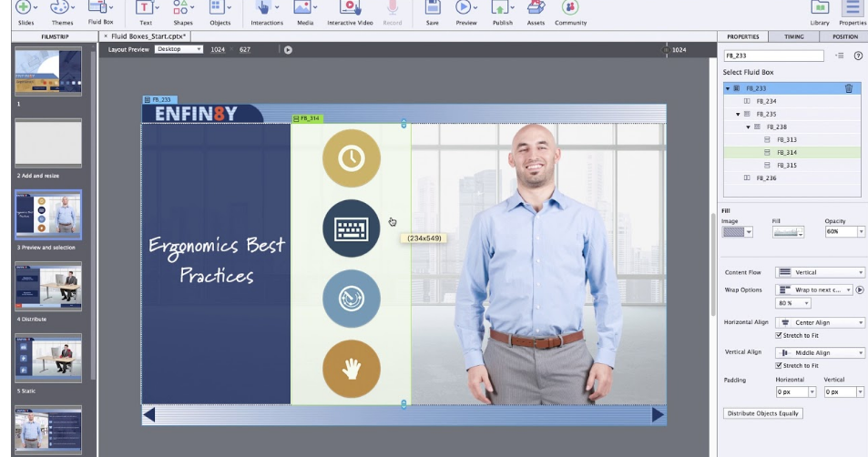Switch to the Timing tab
Viewport: 868px width, 457px height.
[x=794, y=36]
